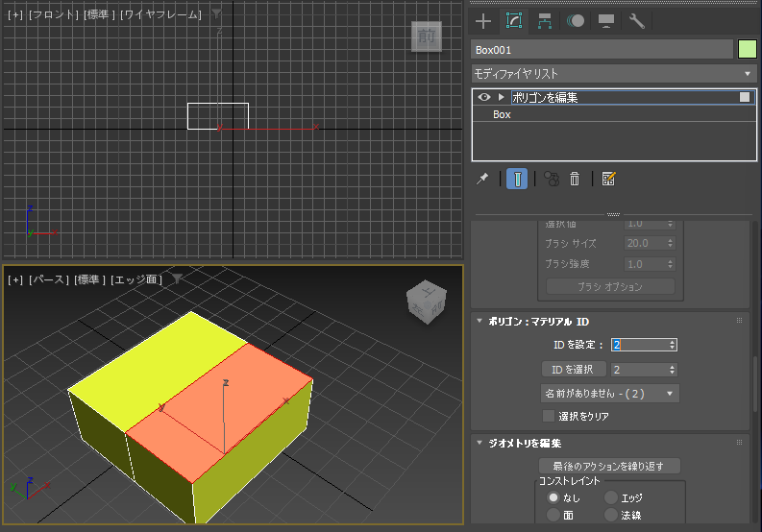Click the filter icon in front viewport
The image size is (762, 532).
216,14
